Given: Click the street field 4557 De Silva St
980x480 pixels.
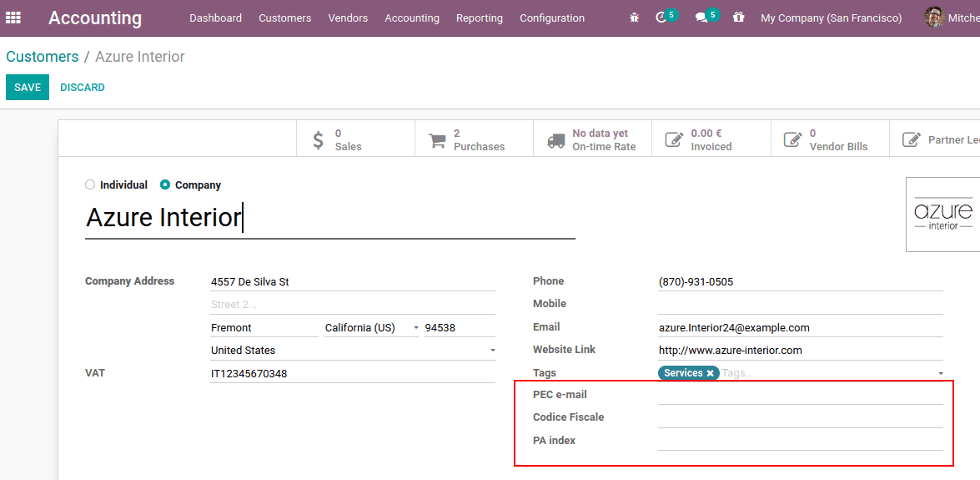Looking at the screenshot, I should click(353, 282).
